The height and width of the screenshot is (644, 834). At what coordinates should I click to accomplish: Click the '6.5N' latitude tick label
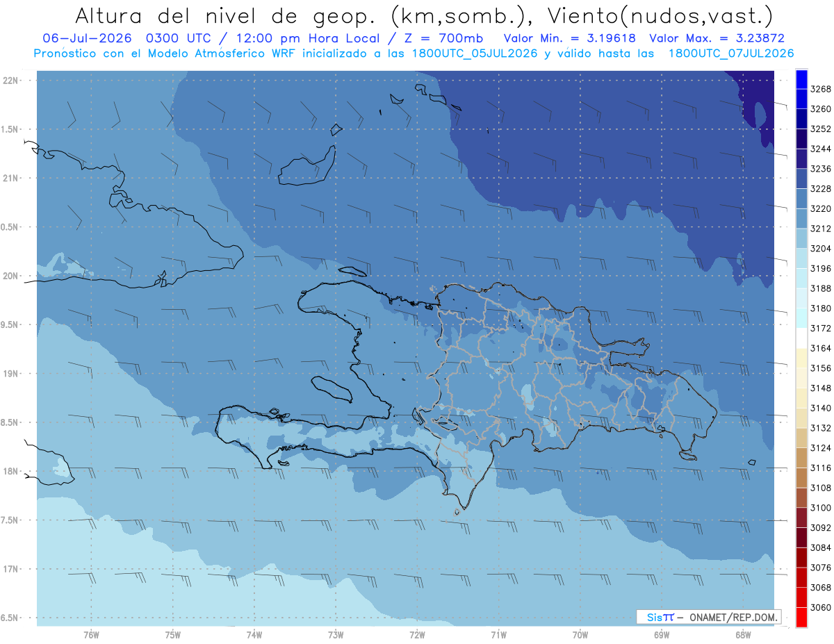tap(8, 618)
